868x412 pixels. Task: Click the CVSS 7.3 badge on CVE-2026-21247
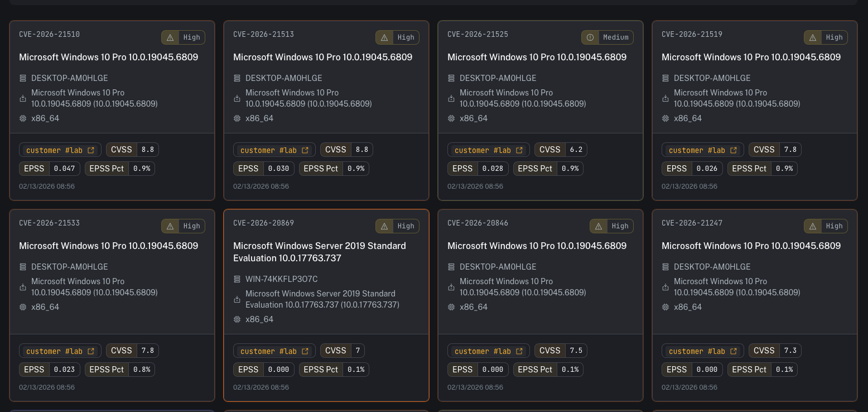[x=775, y=351]
